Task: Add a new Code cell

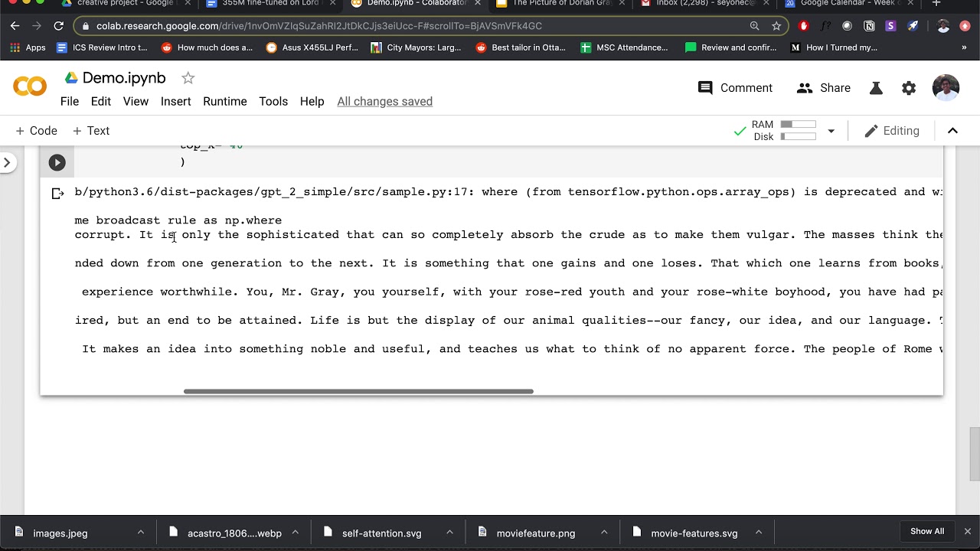Action: [36, 131]
